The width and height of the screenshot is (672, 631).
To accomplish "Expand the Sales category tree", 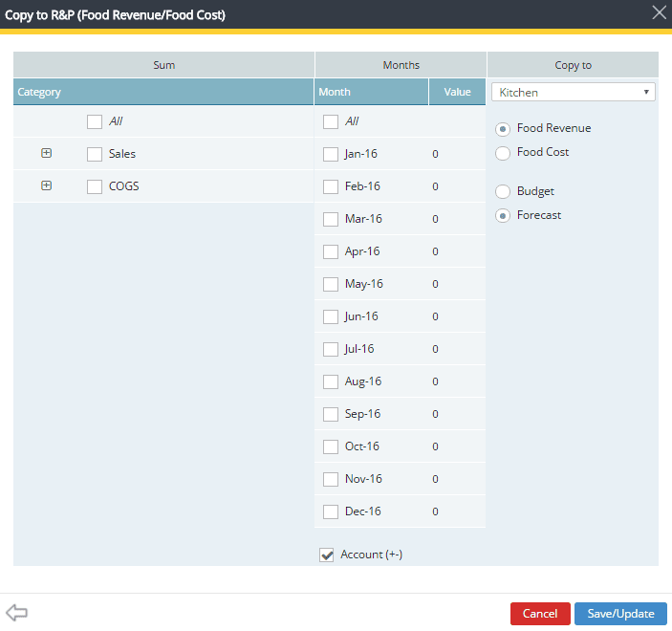I will (47, 153).
